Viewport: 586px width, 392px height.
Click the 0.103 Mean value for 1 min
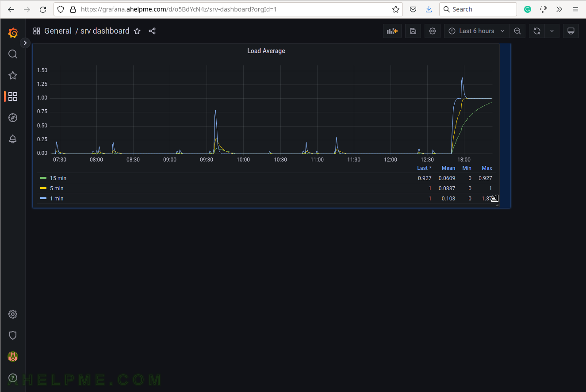point(448,199)
